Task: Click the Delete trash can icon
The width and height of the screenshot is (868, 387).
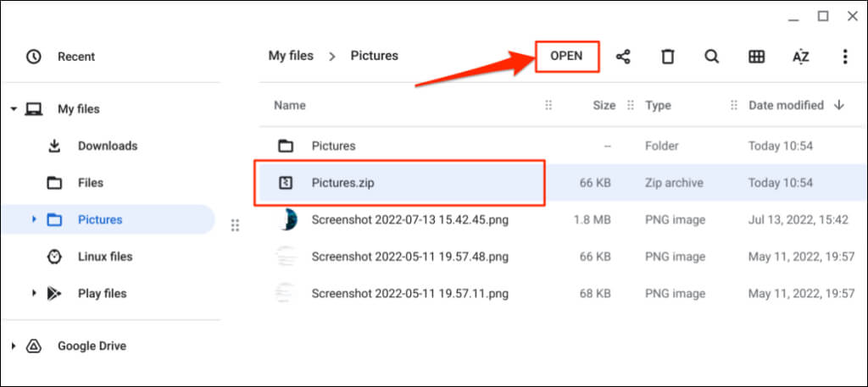Action: (668, 57)
